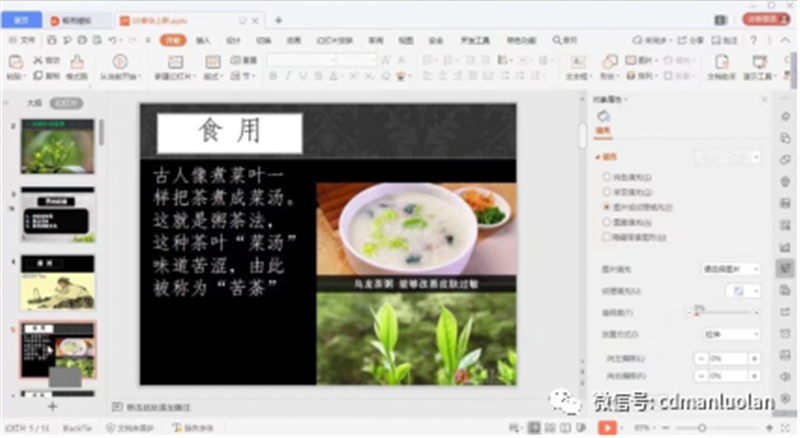Open the texture fill (纹理填充) dropdown
The height and width of the screenshot is (438, 800).
tap(744, 290)
